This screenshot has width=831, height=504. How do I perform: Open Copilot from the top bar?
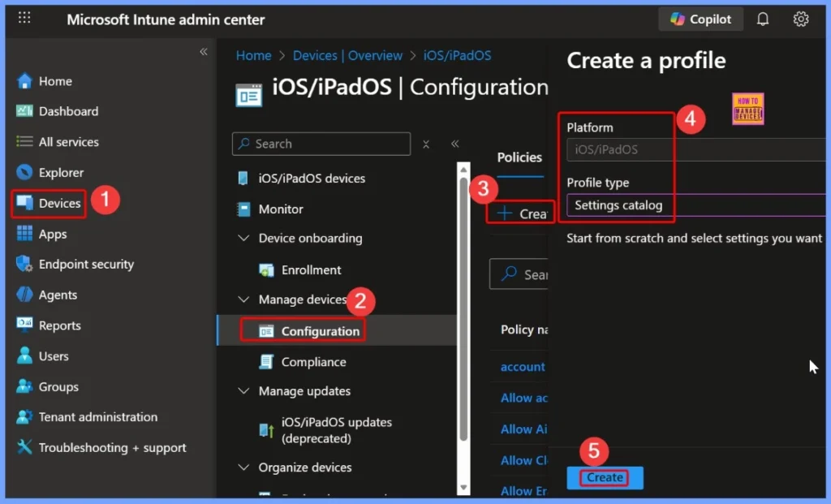pyautogui.click(x=700, y=18)
